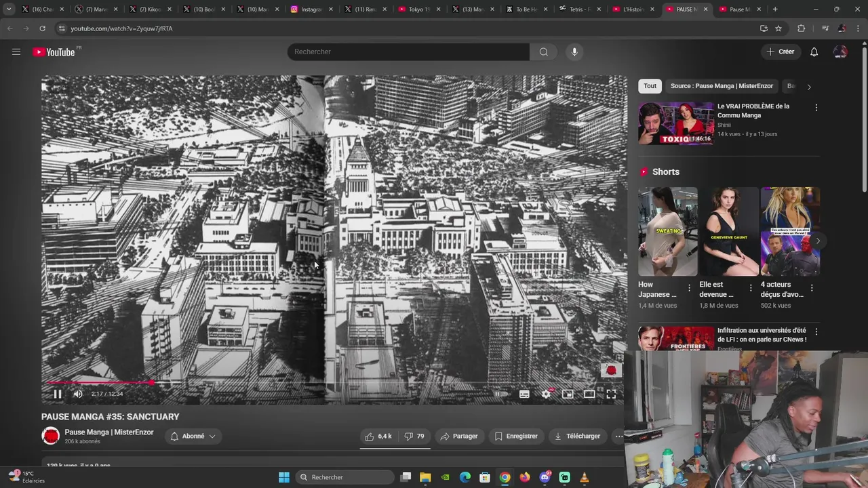Screen dimensions: 868x488
Task: Dislike the video (79)
Action: 414,436
